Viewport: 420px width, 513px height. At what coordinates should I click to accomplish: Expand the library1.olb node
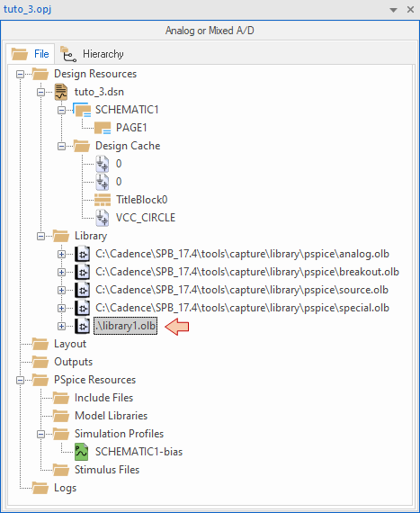tap(61, 326)
